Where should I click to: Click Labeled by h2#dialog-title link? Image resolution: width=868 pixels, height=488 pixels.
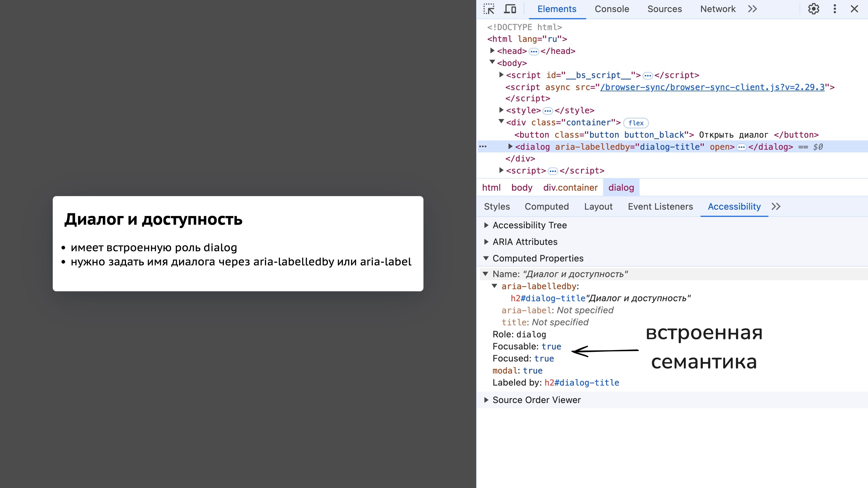click(582, 383)
